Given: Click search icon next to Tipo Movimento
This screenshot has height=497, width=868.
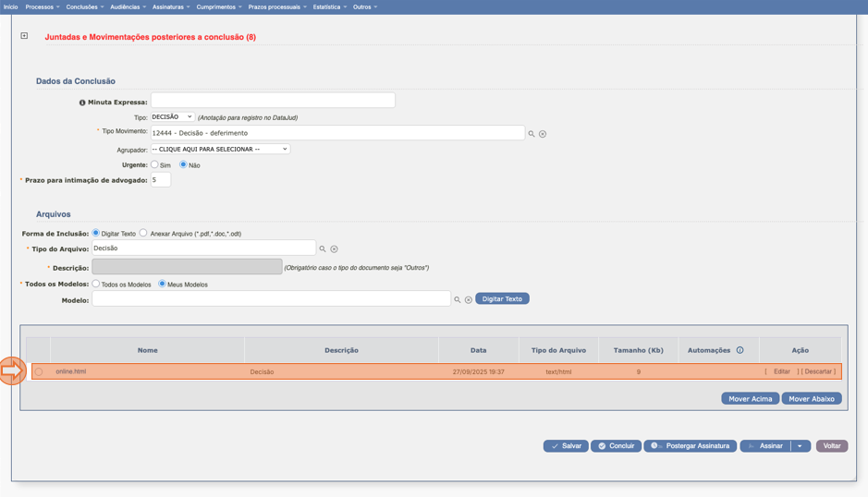Looking at the screenshot, I should coord(532,134).
